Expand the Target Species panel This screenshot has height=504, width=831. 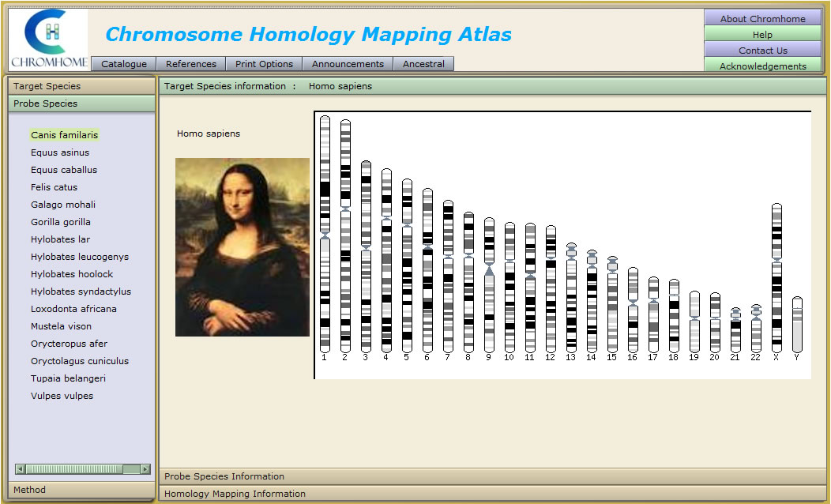point(81,86)
